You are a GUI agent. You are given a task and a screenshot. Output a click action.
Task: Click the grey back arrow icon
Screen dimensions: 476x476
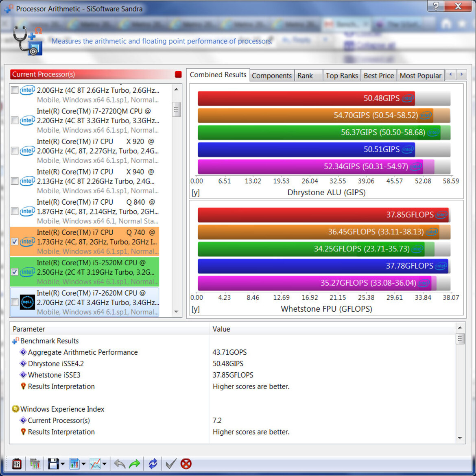point(120,464)
